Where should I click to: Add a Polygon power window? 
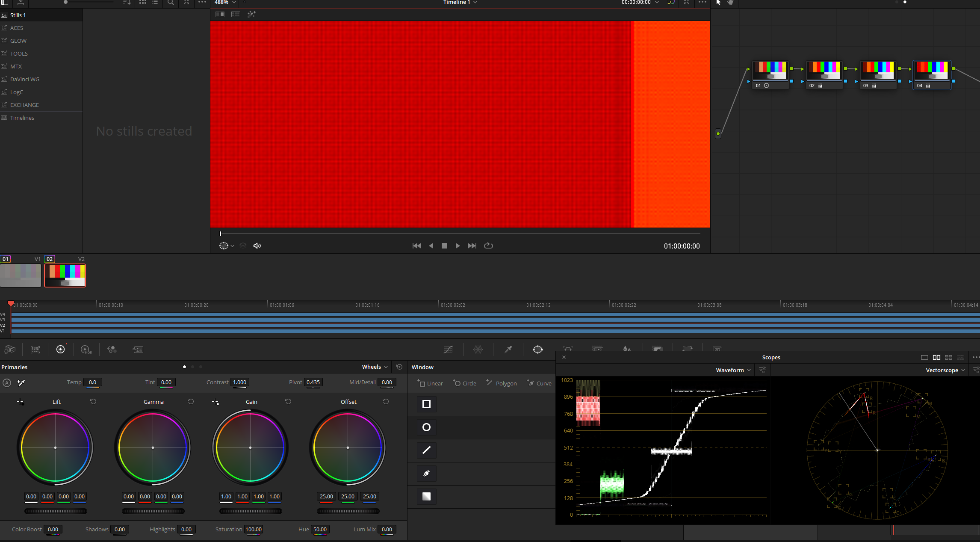click(501, 383)
